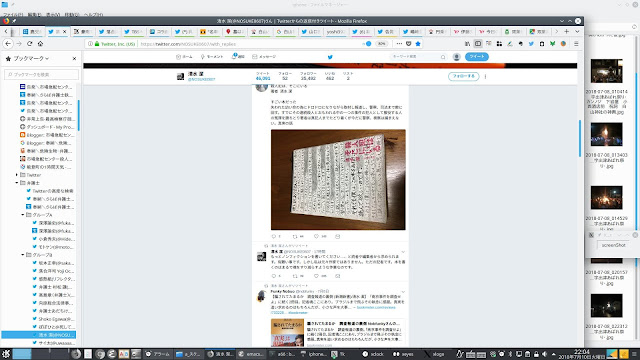Screen dimensions: 640x360
Task: Close the active Twitter tab
Action: (x=64, y=31)
